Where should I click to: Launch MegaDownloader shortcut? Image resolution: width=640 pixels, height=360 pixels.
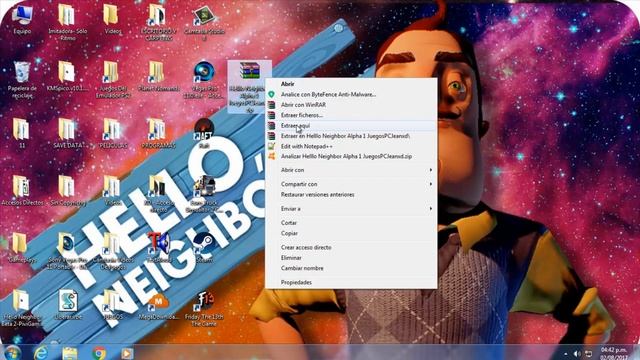coord(158,304)
